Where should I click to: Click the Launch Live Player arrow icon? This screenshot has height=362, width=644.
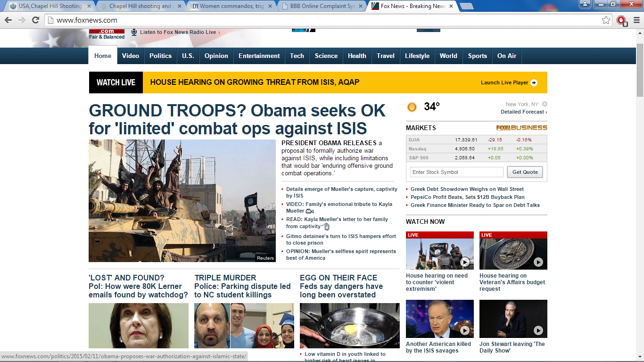[x=534, y=82]
